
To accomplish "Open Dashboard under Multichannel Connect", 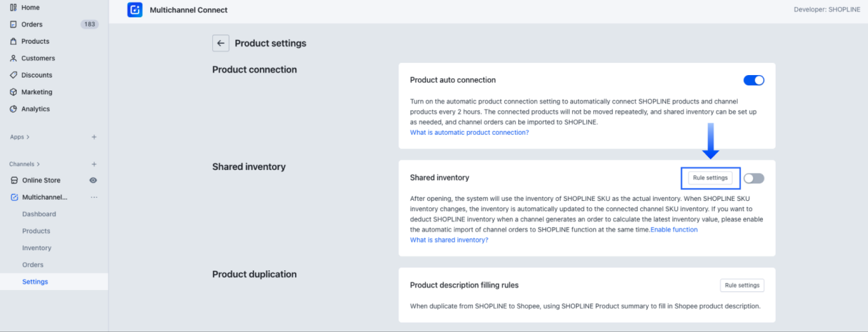I will [x=39, y=214].
